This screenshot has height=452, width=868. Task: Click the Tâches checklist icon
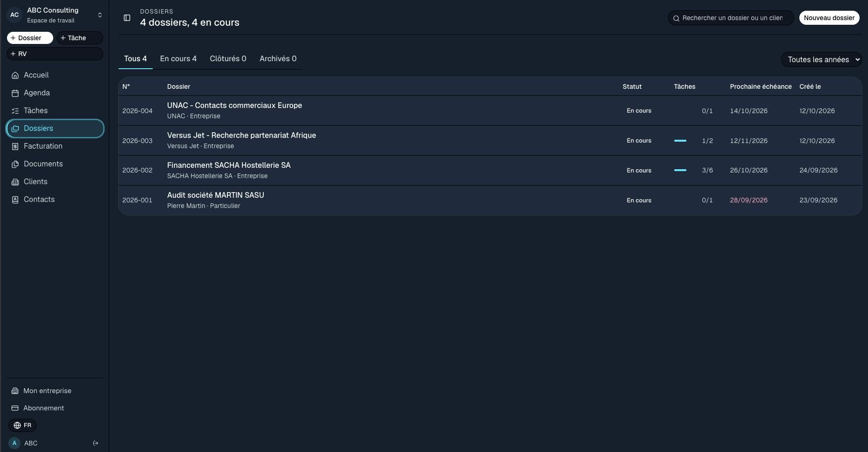tap(15, 111)
